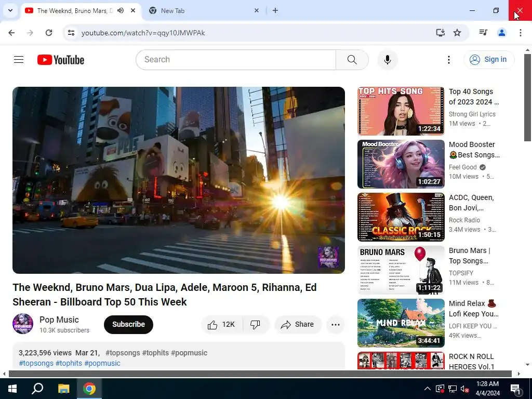
Task: Open more actions ellipsis under video
Action: [x=335, y=324]
